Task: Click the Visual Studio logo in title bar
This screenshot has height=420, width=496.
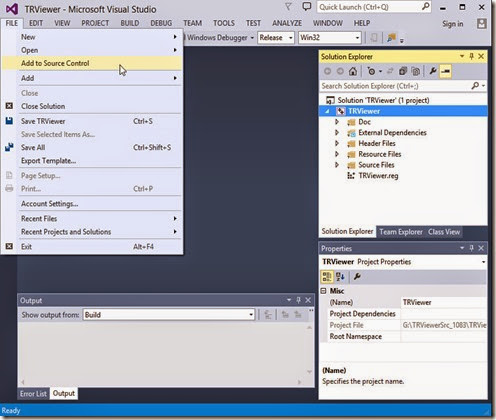Action: pos(12,9)
